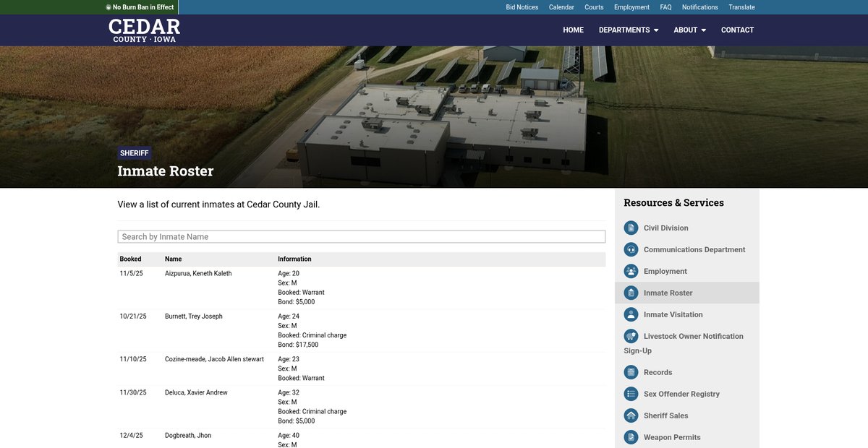Image resolution: width=868 pixels, height=448 pixels.
Task: Click booked date 11/10/25
Action: (x=133, y=359)
